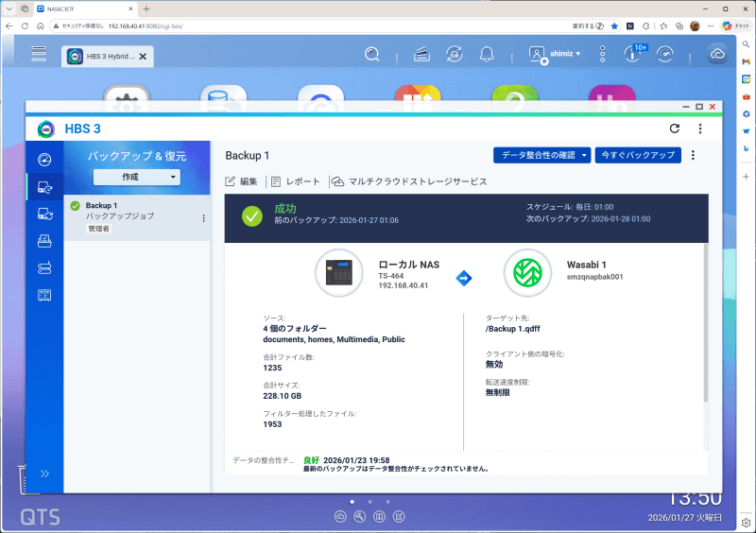Select Backup & Restore sidebar icon
The height and width of the screenshot is (533, 756).
pyautogui.click(x=44, y=187)
